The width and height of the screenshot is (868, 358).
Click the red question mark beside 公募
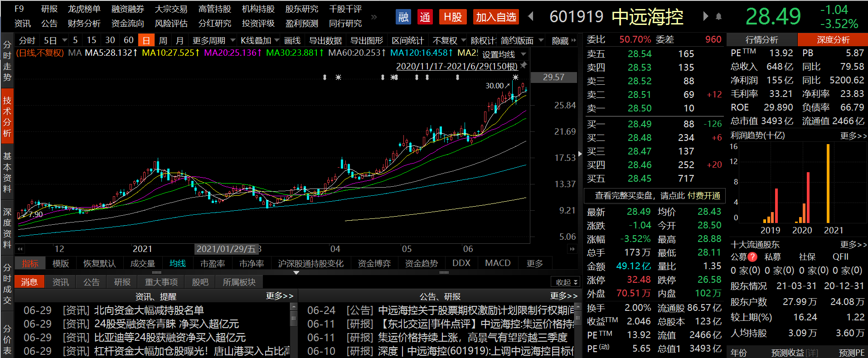[x=752, y=257]
